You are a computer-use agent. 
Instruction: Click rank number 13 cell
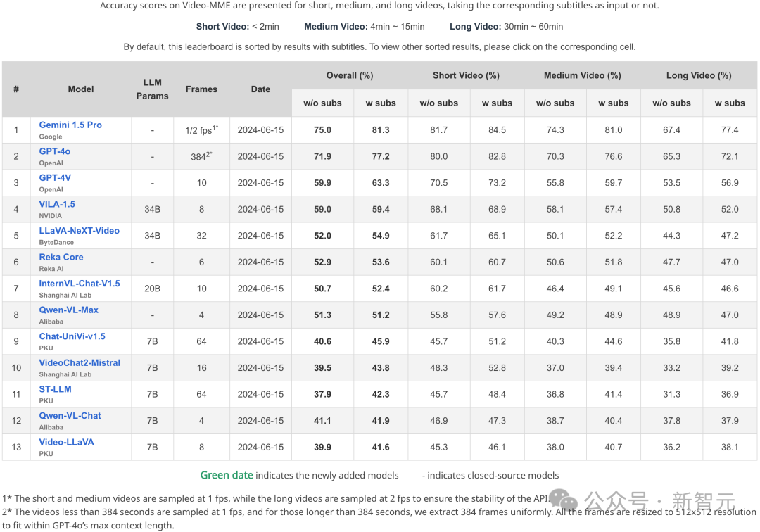(x=16, y=447)
